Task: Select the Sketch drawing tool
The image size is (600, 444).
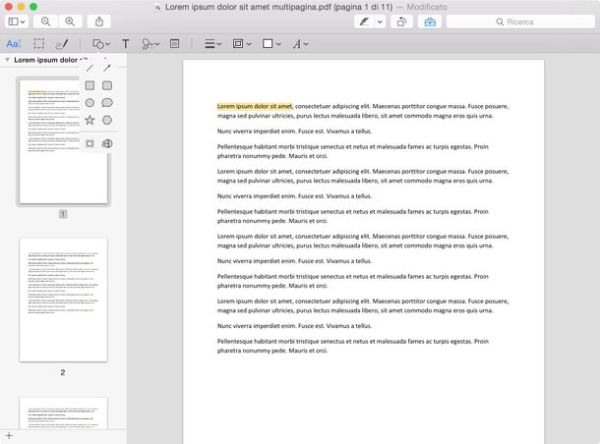Action: click(62, 44)
